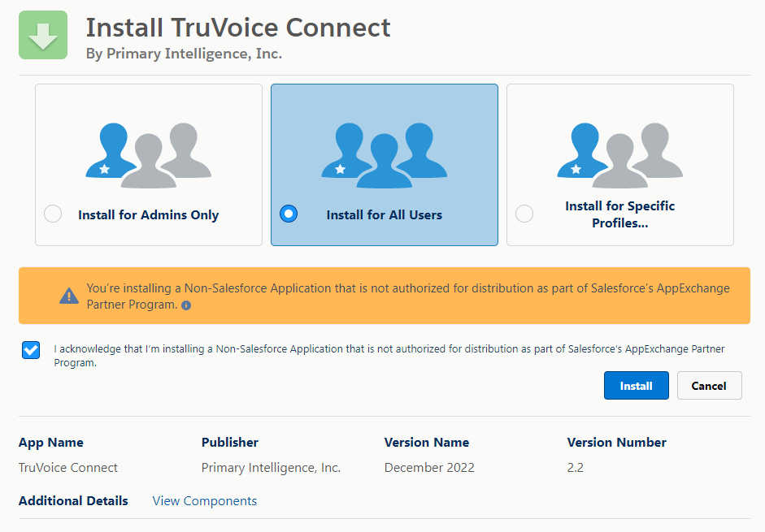Image resolution: width=765 pixels, height=532 pixels.
Task: Select the Install for Admins Only radio button
Action: [x=53, y=214]
